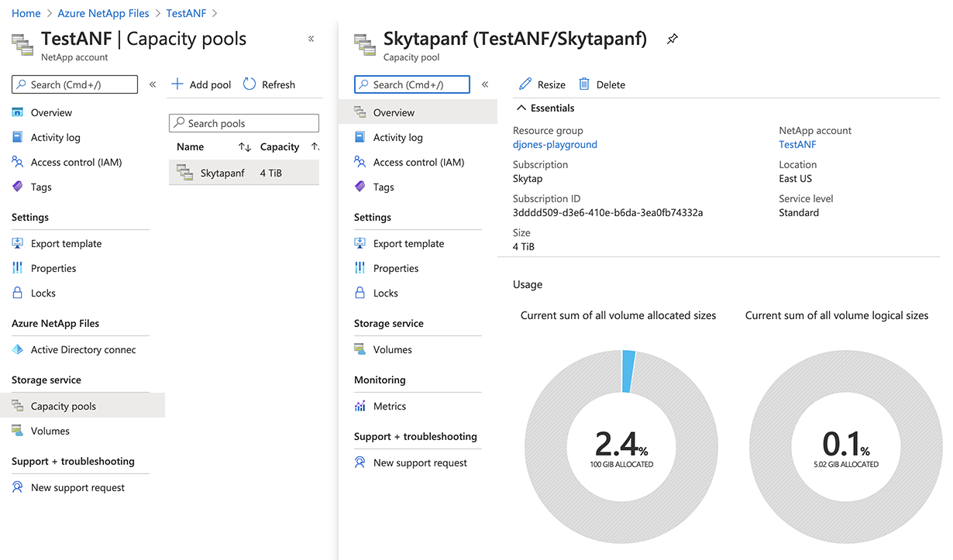Go to the TestANF breadcrumb
Screen dimensions: 953x560
185,13
